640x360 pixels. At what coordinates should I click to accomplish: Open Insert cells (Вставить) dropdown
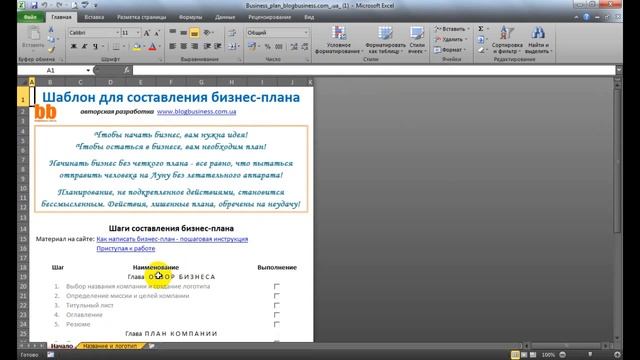(x=452, y=29)
